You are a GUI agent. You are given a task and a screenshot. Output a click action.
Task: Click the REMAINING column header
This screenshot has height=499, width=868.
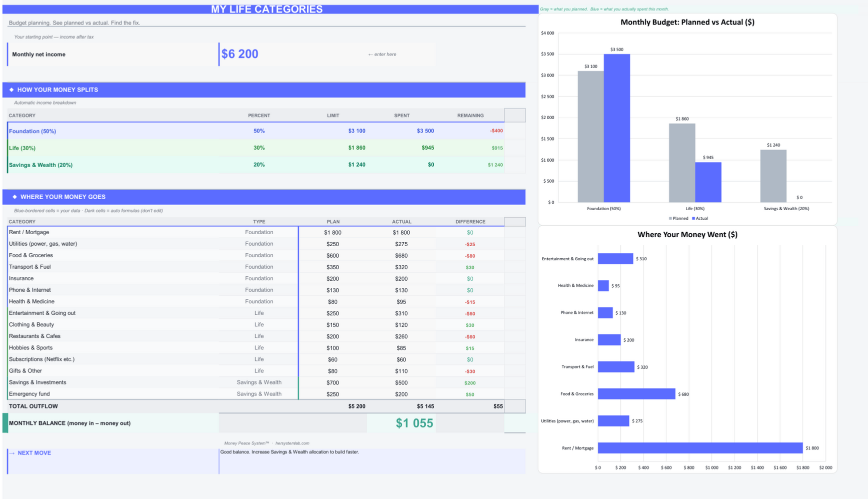tap(470, 116)
